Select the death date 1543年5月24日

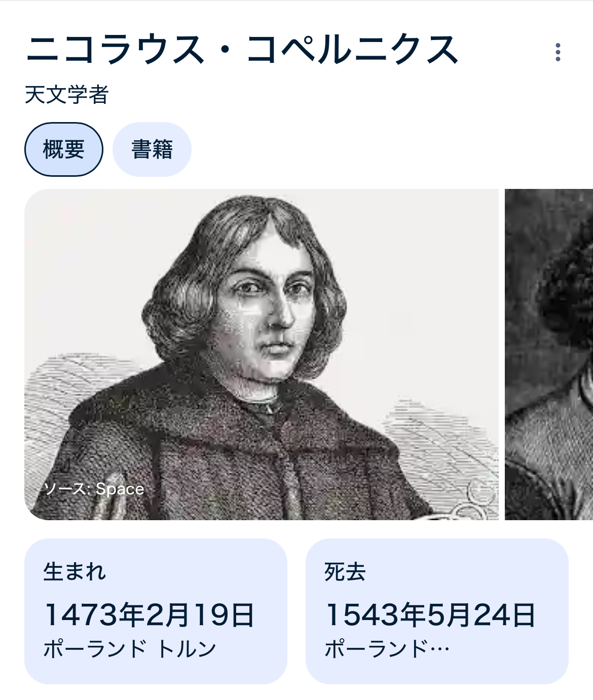click(430, 615)
